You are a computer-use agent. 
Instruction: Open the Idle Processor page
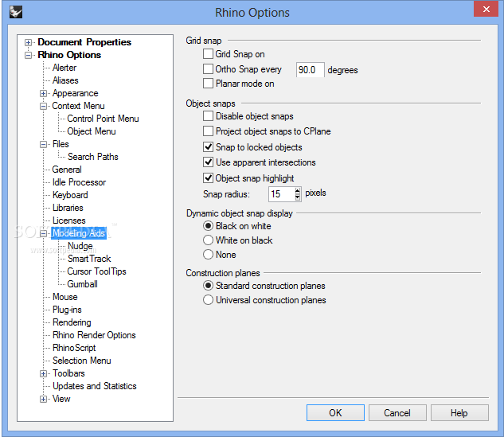[x=79, y=182]
